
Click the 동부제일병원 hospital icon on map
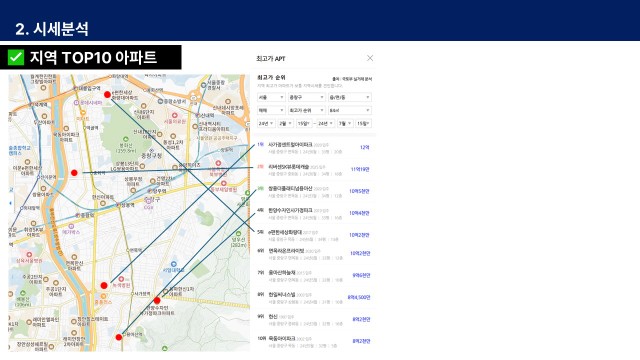pos(224,184)
